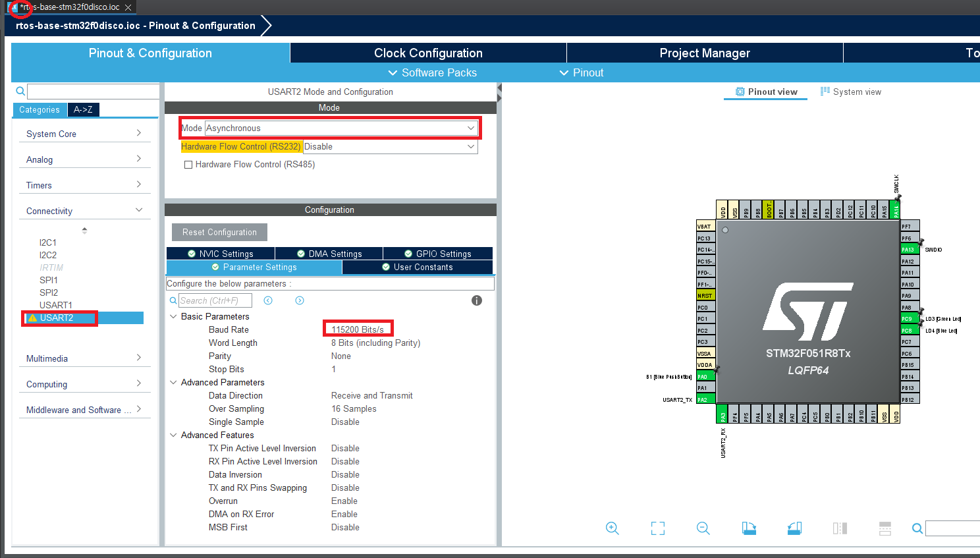Viewport: 980px width, 558px height.
Task: Open the Pinout dropdown menu
Action: (x=582, y=72)
